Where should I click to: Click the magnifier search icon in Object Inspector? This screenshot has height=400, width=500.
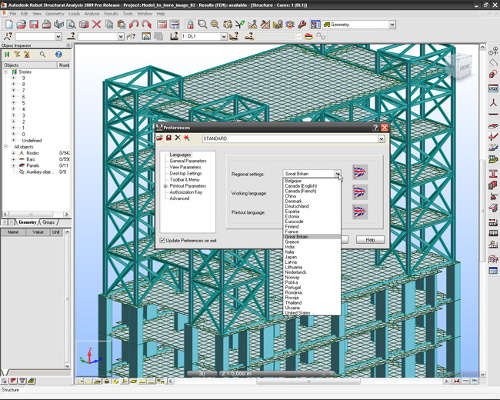coord(43,54)
